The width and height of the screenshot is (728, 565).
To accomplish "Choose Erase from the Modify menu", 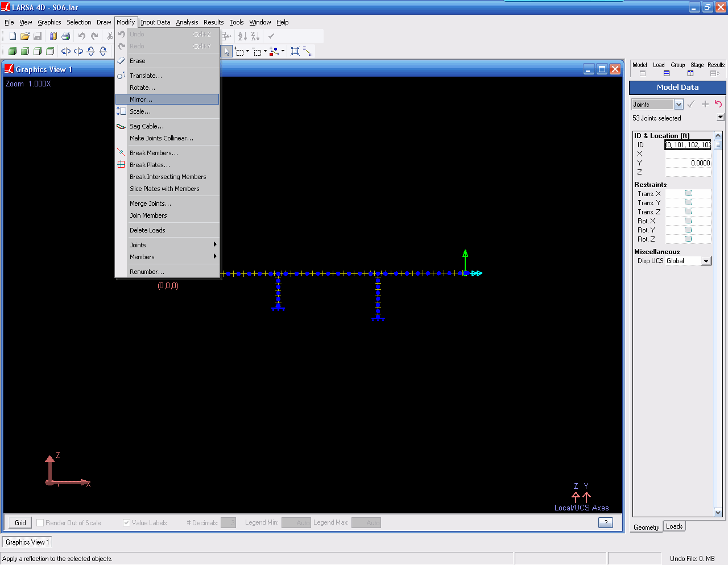I will pos(167,61).
